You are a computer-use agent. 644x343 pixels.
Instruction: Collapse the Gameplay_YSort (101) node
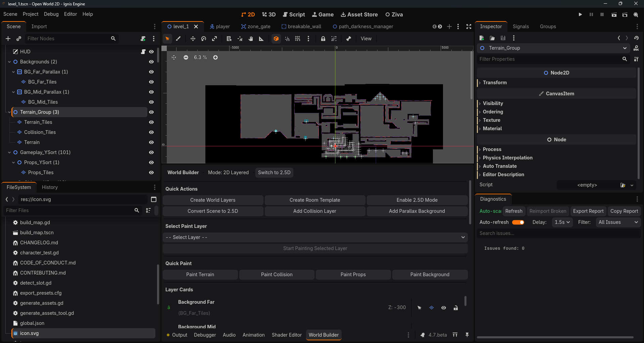(x=9, y=152)
